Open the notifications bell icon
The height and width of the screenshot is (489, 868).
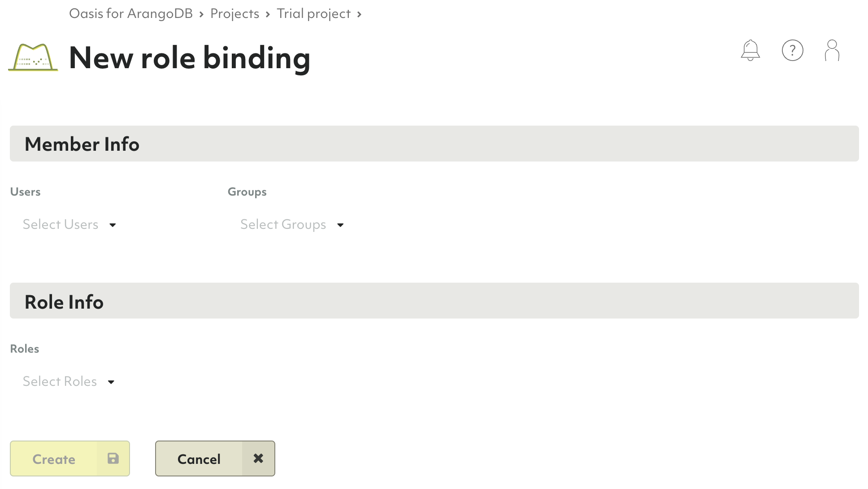tap(750, 50)
